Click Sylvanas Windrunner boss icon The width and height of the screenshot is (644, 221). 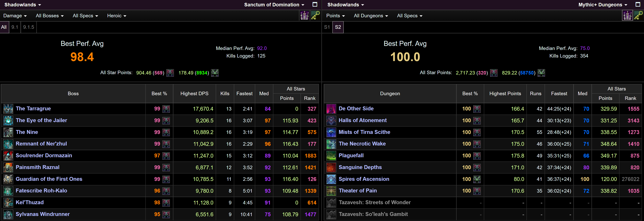[x=8, y=214]
